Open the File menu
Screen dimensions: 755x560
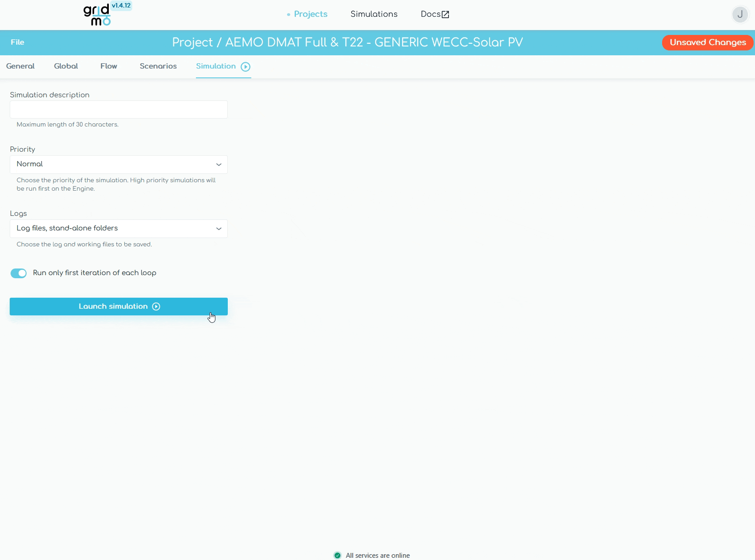18,42
